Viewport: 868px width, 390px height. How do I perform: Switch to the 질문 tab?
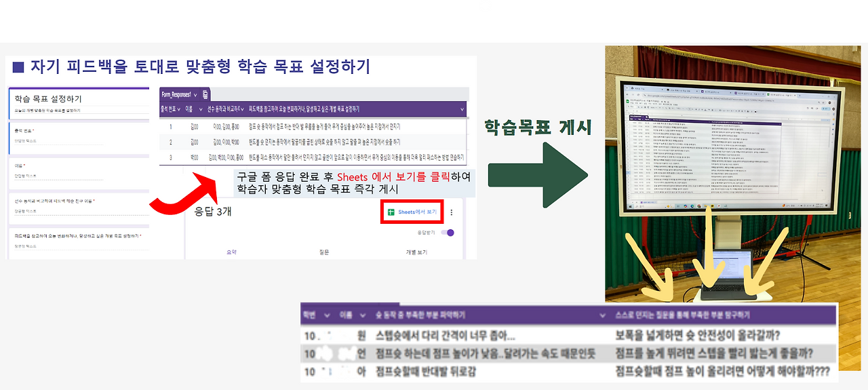pyautogui.click(x=323, y=252)
